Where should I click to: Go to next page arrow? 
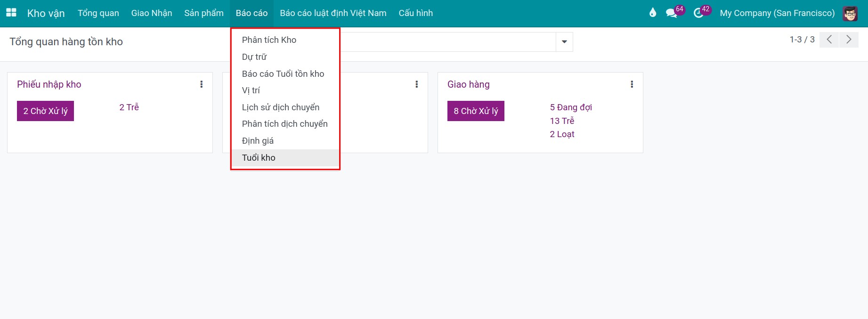[849, 40]
